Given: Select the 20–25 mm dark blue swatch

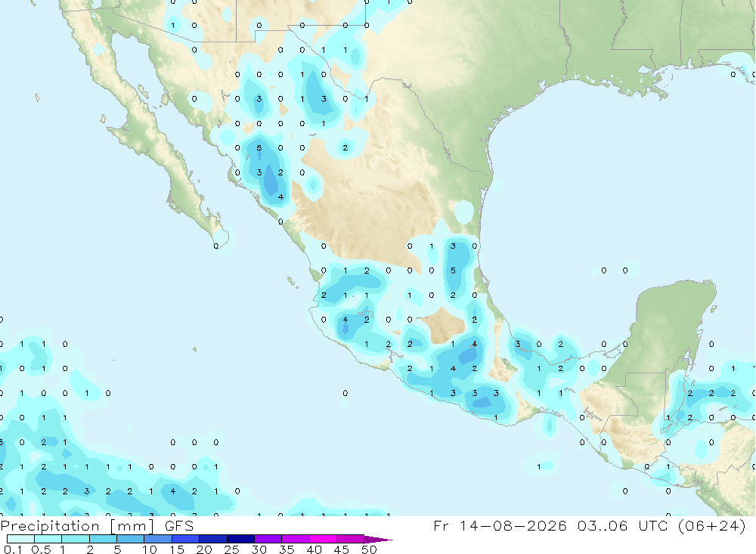Looking at the screenshot, I should (x=213, y=539).
